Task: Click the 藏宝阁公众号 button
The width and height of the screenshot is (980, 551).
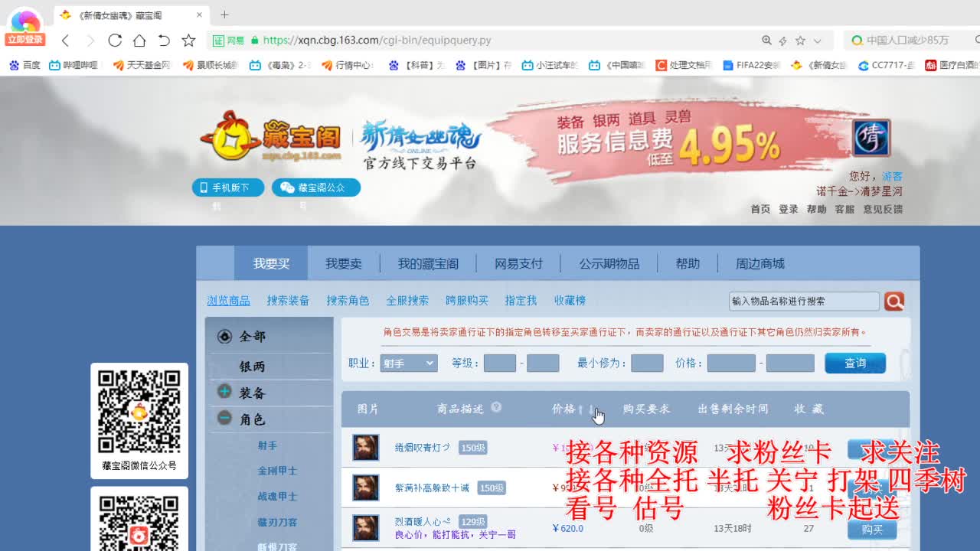Action: point(316,187)
